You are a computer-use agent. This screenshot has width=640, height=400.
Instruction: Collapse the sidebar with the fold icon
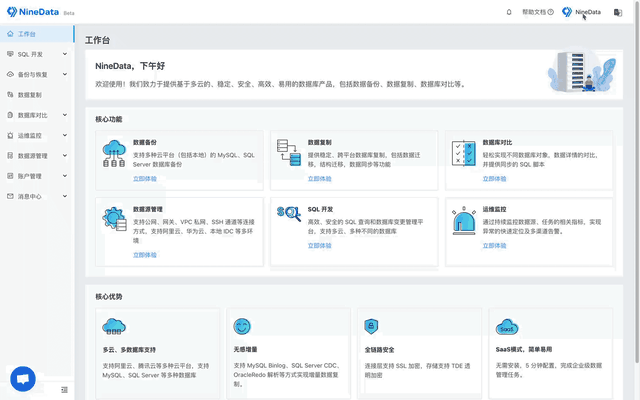pos(64,390)
